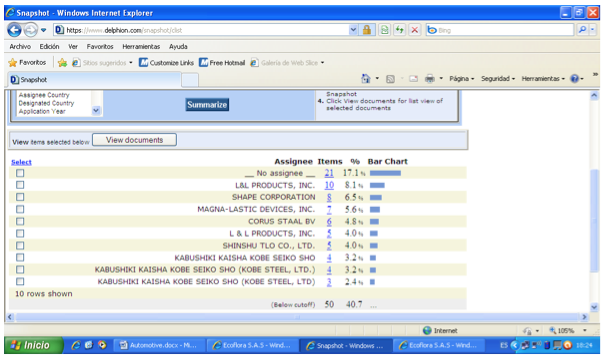The width and height of the screenshot is (612, 362).
Task: Click the security padlock icon
Action: pyautogui.click(x=366, y=30)
